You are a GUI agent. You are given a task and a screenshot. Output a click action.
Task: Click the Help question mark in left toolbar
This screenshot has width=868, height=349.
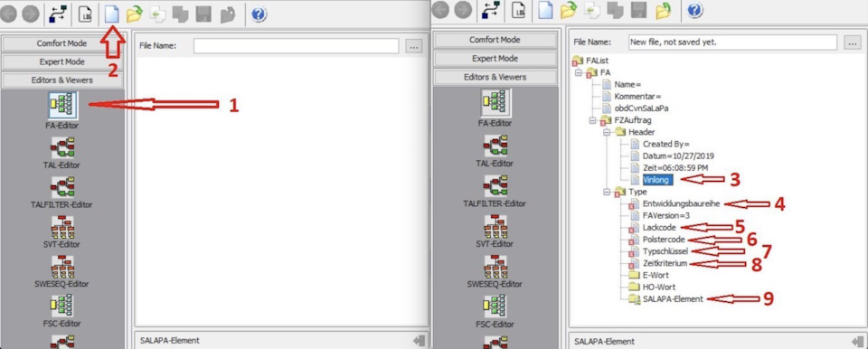(259, 14)
